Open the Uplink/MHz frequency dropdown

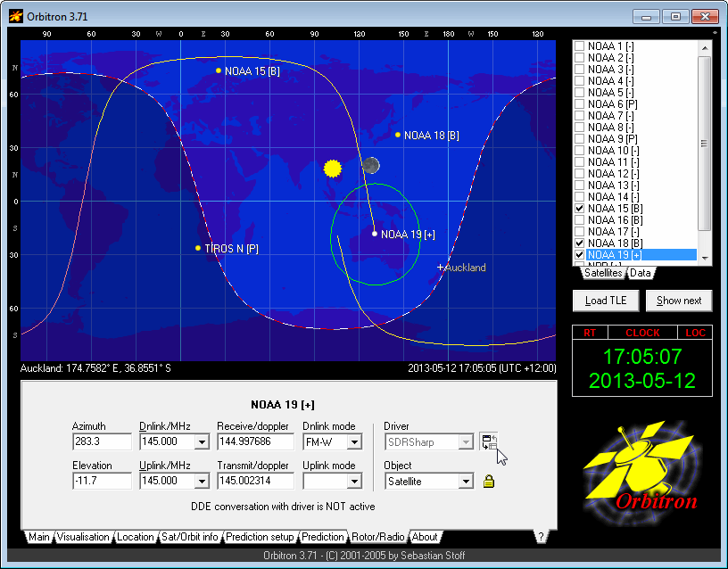[202, 482]
